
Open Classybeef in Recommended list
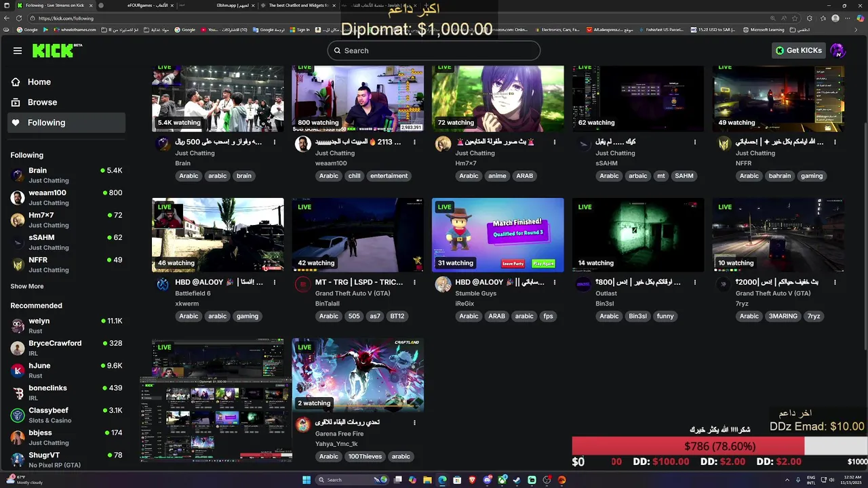pos(66,415)
